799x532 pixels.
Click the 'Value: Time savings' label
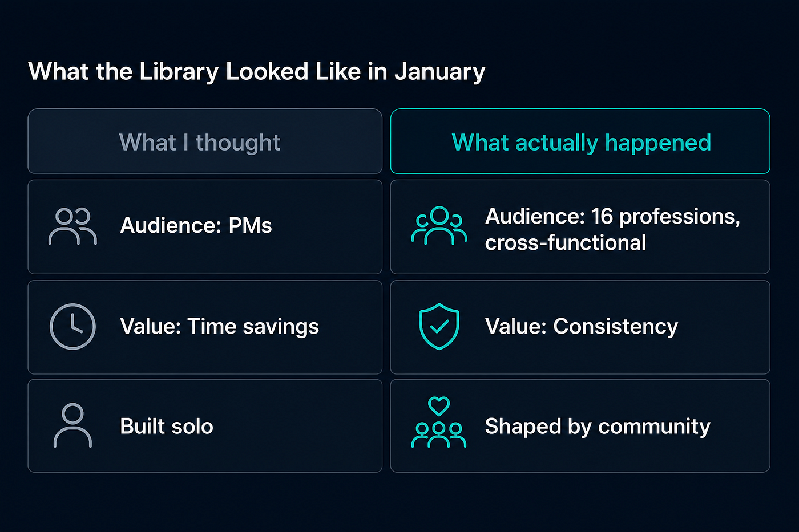[220, 327]
